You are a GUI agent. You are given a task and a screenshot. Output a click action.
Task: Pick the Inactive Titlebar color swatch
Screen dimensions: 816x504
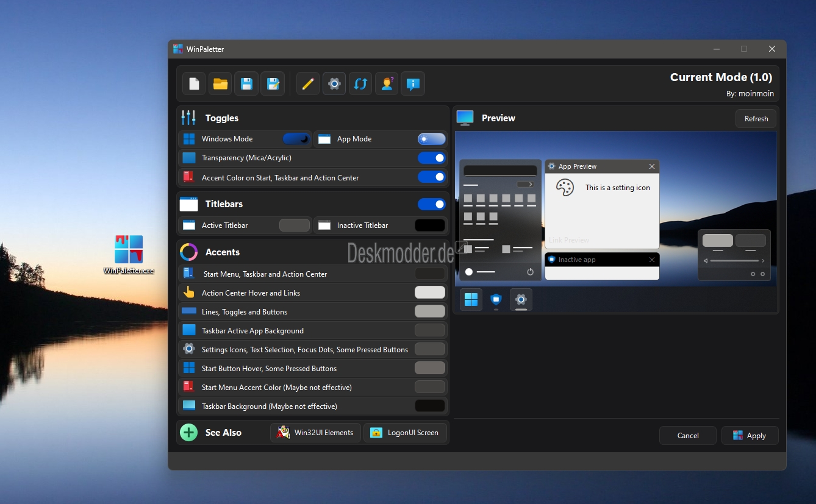point(430,225)
